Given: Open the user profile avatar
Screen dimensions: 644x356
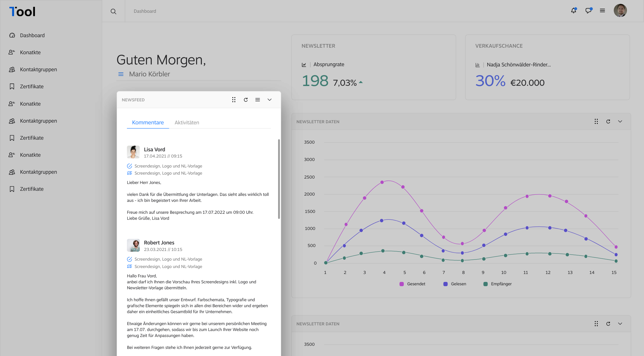Looking at the screenshot, I should [620, 11].
